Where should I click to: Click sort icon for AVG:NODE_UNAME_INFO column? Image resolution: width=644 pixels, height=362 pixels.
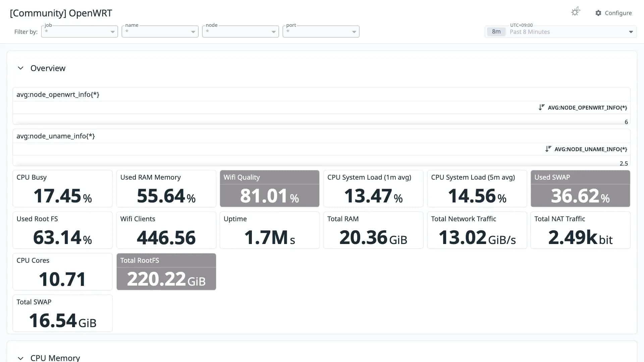(548, 149)
